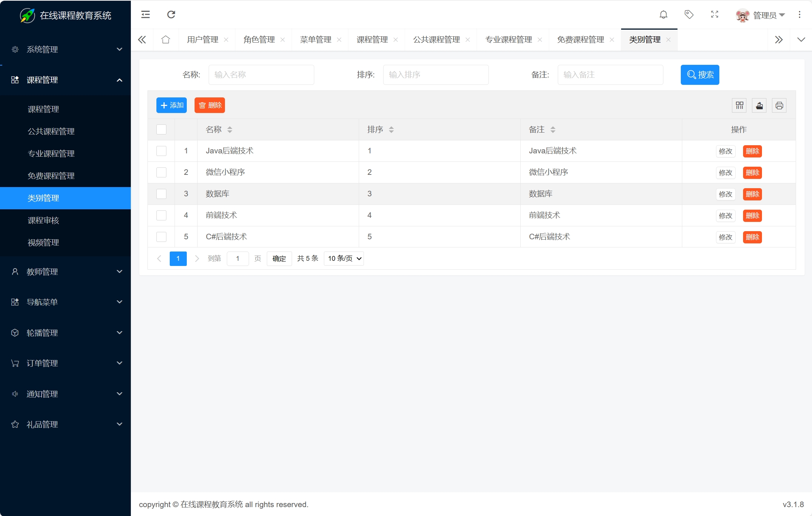The image size is (812, 516).
Task: Open the 10 条/页 page size dropdown
Action: pyautogui.click(x=344, y=259)
